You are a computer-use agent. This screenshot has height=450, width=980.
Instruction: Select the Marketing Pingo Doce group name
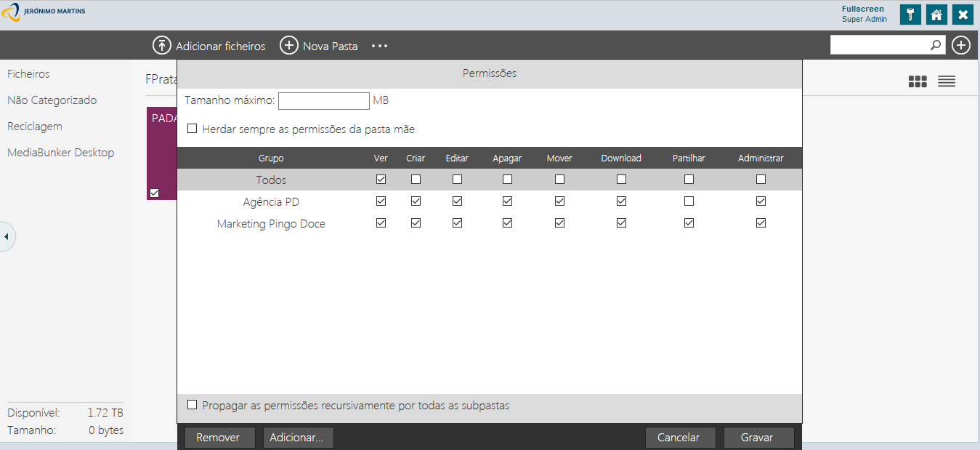point(271,224)
